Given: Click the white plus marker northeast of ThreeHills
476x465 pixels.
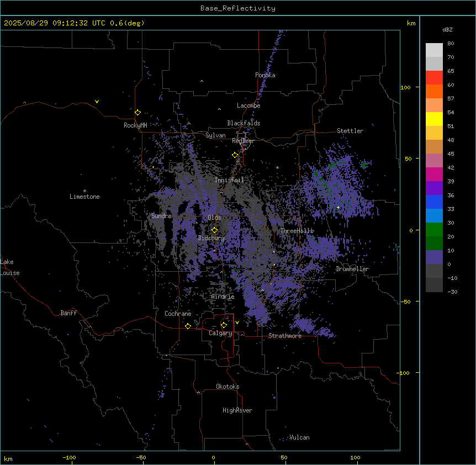Looking at the screenshot, I should 338,207.
